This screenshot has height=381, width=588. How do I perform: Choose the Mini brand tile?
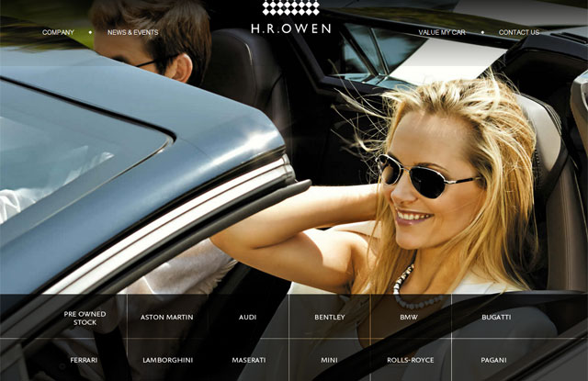tap(329, 360)
